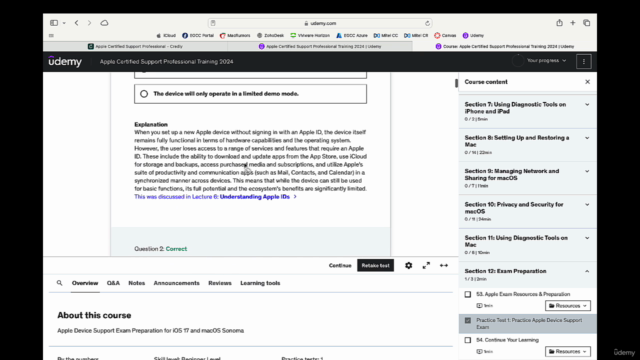Viewport: 640px width, 360px height.
Task: Close the Course content panel
Action: [587, 82]
